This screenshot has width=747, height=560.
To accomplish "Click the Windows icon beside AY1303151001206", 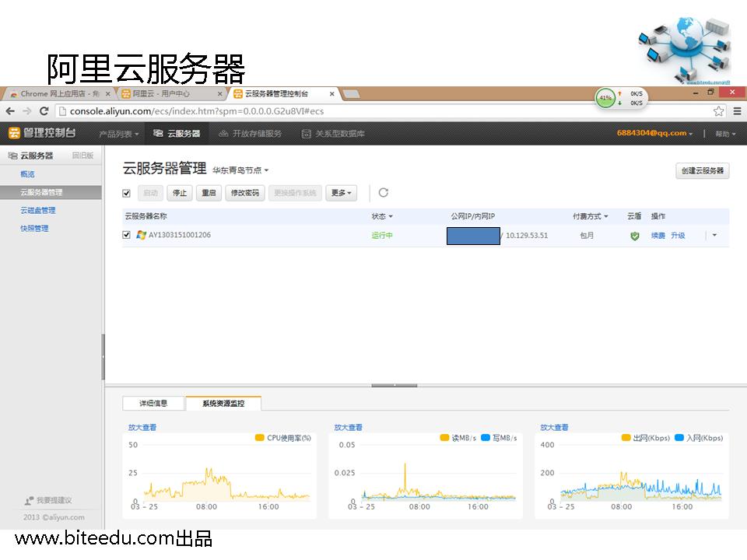I will tap(141, 235).
